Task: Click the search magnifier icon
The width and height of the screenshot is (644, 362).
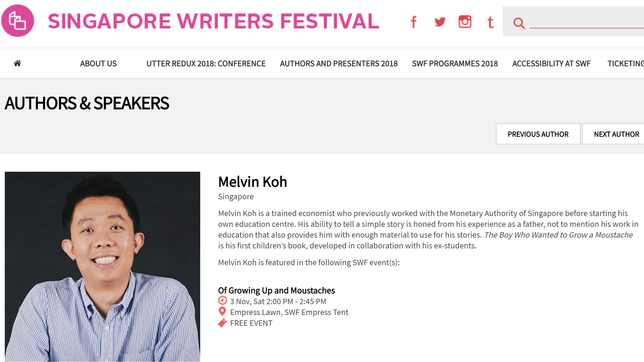Action: point(519,23)
